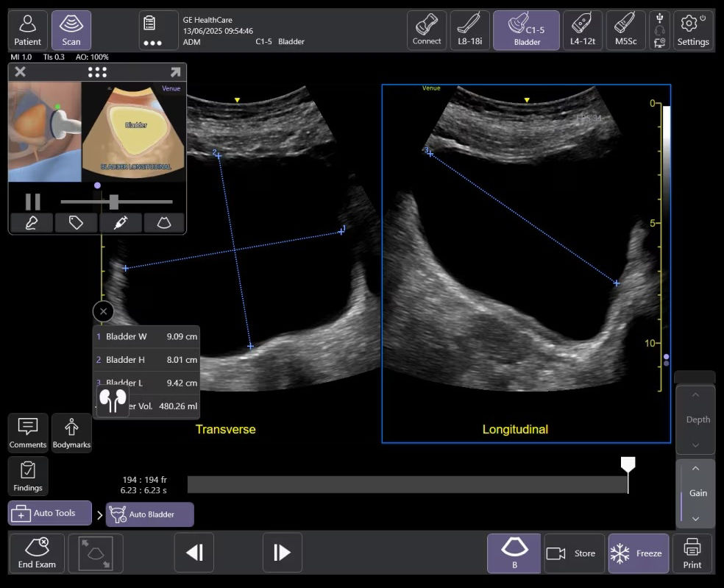Open the Settings menu

692,29
